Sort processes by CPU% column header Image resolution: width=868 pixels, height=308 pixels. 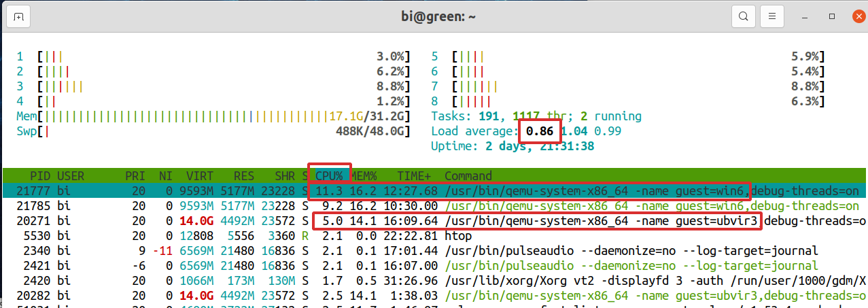tap(329, 175)
